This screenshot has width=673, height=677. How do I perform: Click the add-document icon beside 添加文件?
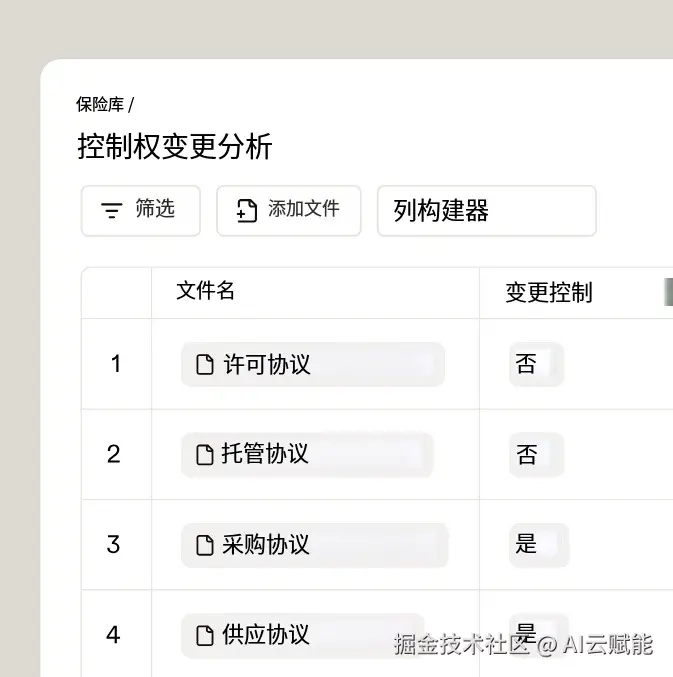tap(246, 210)
